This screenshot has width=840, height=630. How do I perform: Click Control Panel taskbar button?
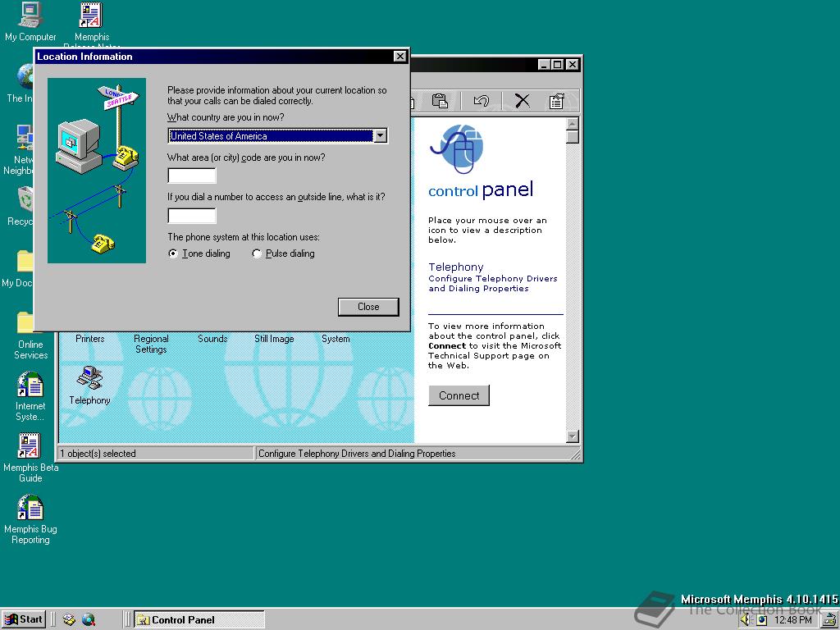coord(199,620)
